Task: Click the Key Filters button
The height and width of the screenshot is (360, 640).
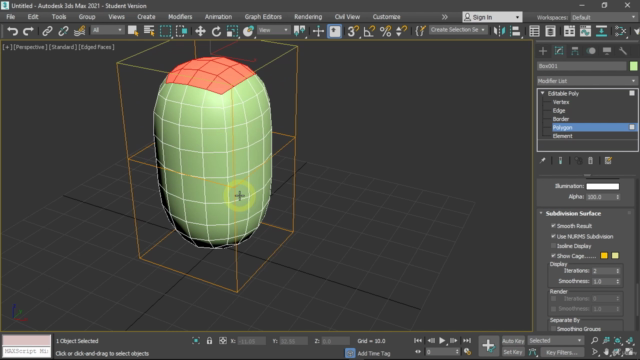Action: tap(562, 352)
